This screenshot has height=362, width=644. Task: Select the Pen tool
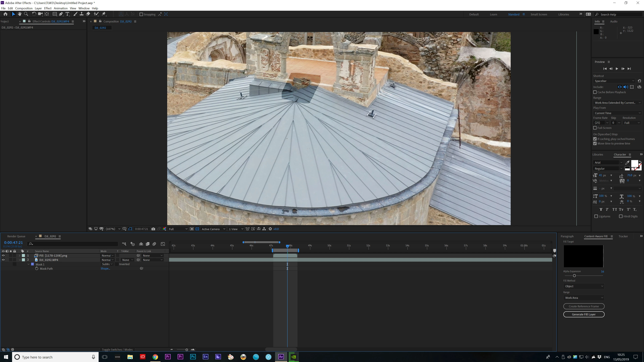coord(61,14)
